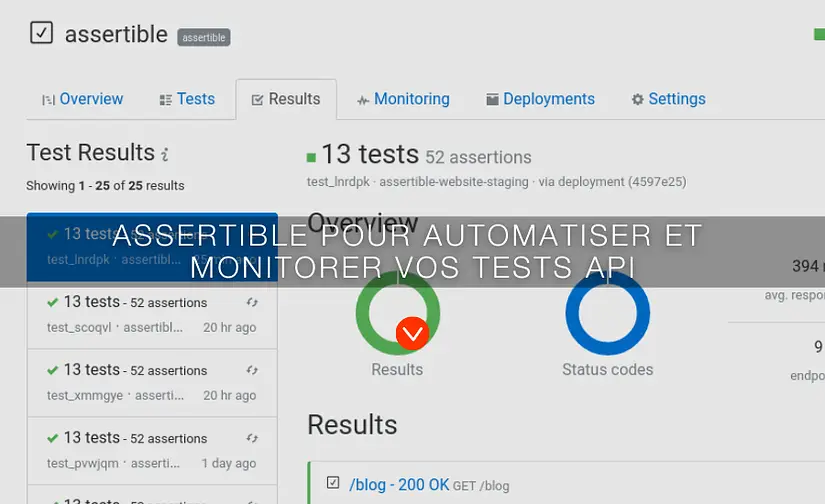Viewport: 825px width, 504px height.
Task: Select result test_pvwjqm, 1 day ago
Action: click(x=152, y=450)
